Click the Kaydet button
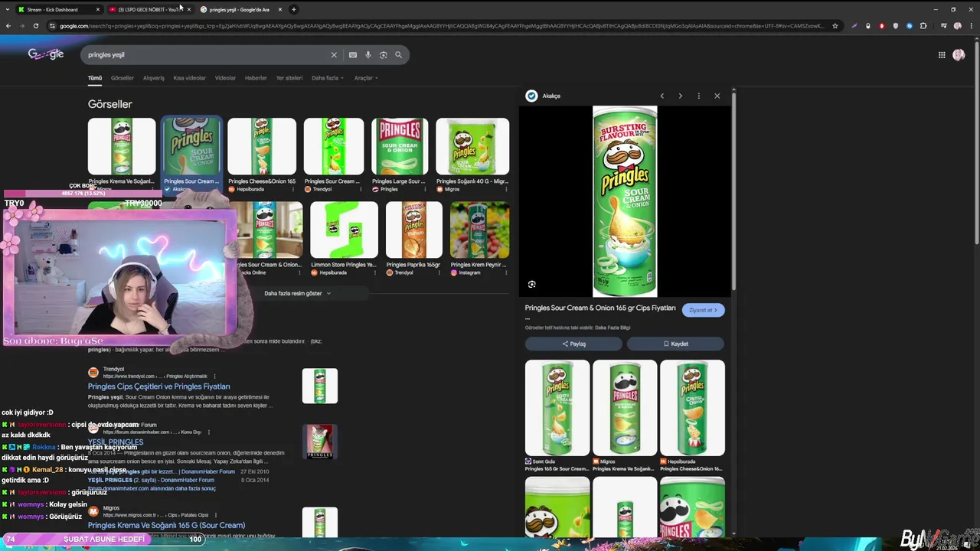 675,344
